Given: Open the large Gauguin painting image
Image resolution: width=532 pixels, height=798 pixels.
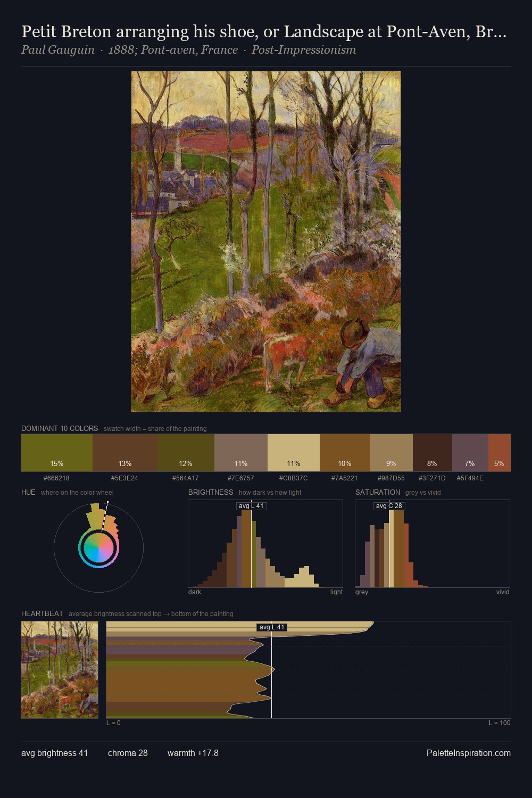Looking at the screenshot, I should pos(266,242).
